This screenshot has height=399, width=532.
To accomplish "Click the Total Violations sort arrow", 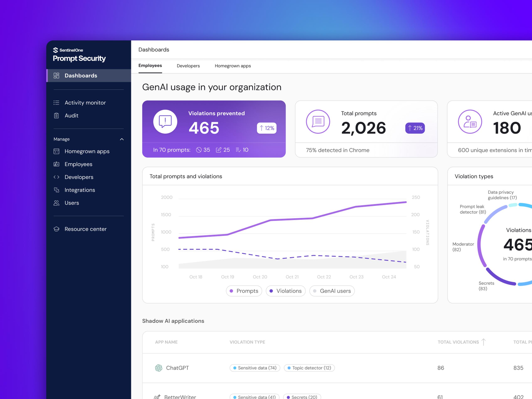I will pos(484,342).
